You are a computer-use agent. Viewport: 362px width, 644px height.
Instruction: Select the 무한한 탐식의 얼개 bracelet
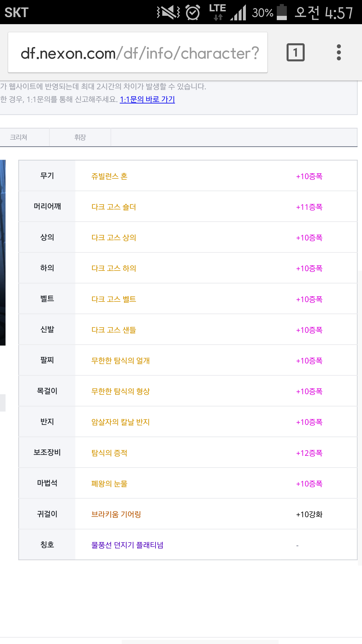[x=120, y=361]
